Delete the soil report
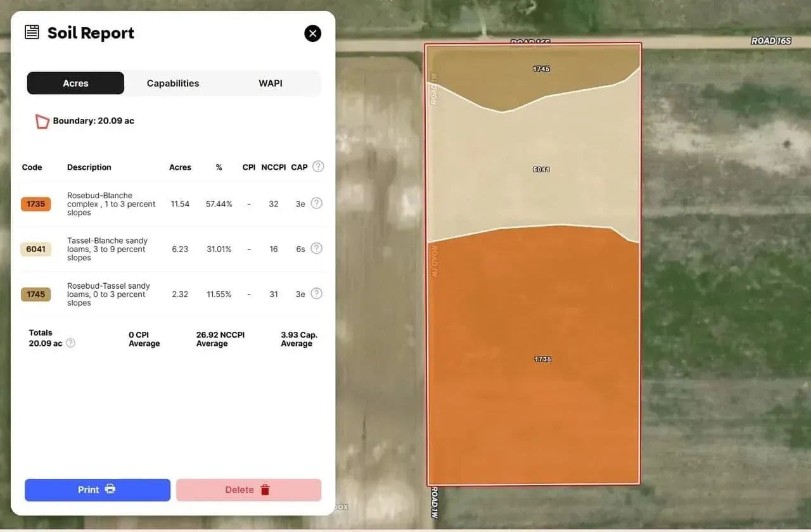811x532 pixels. point(248,490)
